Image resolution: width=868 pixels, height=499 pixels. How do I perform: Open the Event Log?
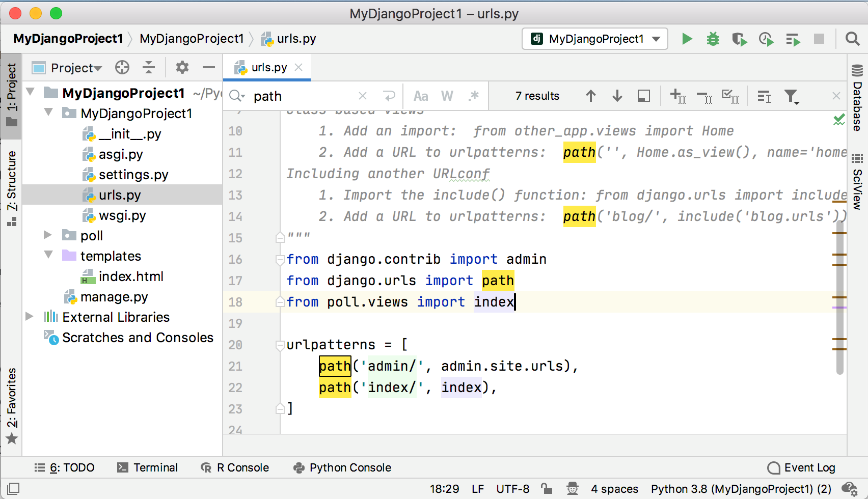[x=801, y=467]
